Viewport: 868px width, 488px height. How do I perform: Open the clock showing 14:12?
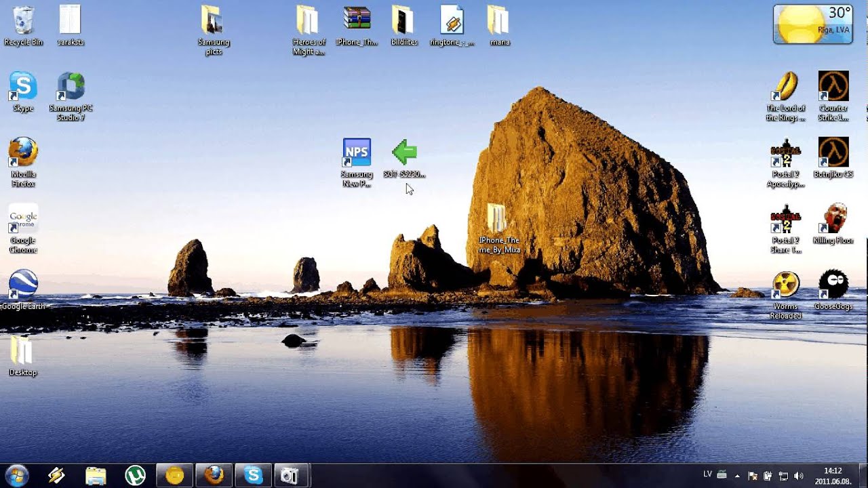(x=833, y=476)
